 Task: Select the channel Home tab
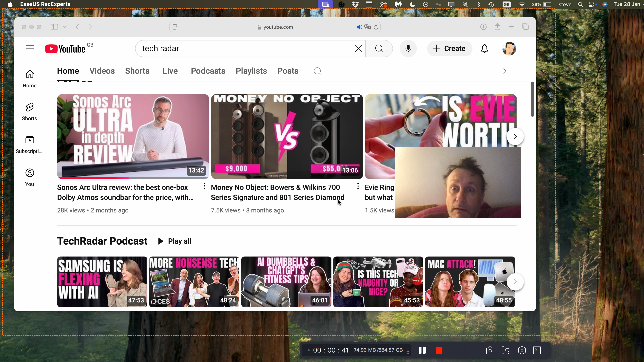click(68, 71)
